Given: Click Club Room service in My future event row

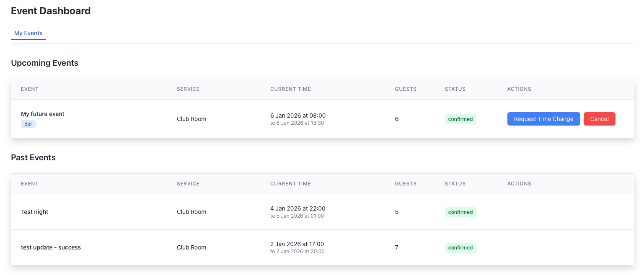Looking at the screenshot, I should point(191,119).
